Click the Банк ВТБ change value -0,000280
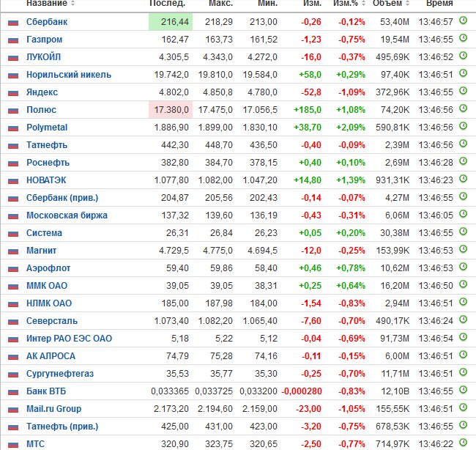The height and width of the screenshot is (450, 476). coord(302,391)
